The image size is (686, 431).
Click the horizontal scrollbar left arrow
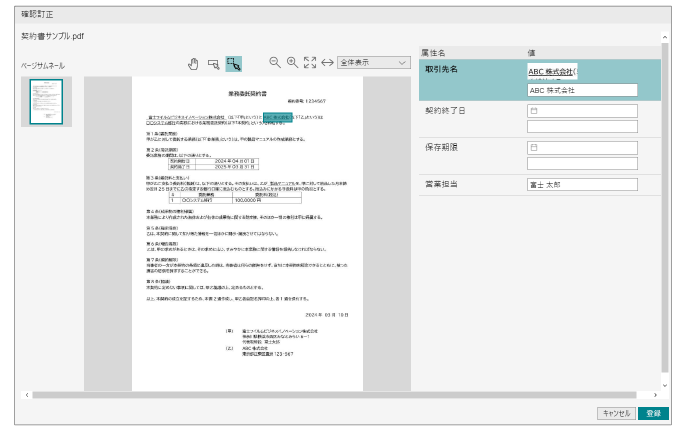tap(27, 395)
